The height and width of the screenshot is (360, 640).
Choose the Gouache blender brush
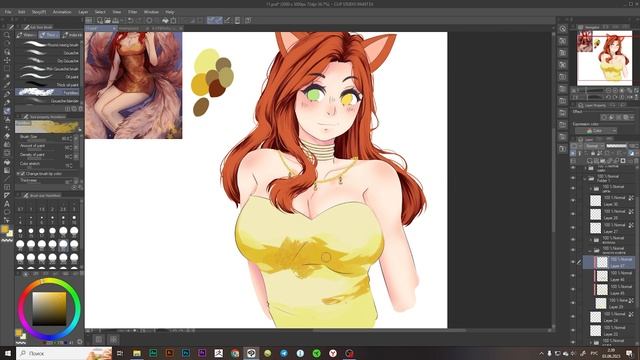[x=48, y=100]
